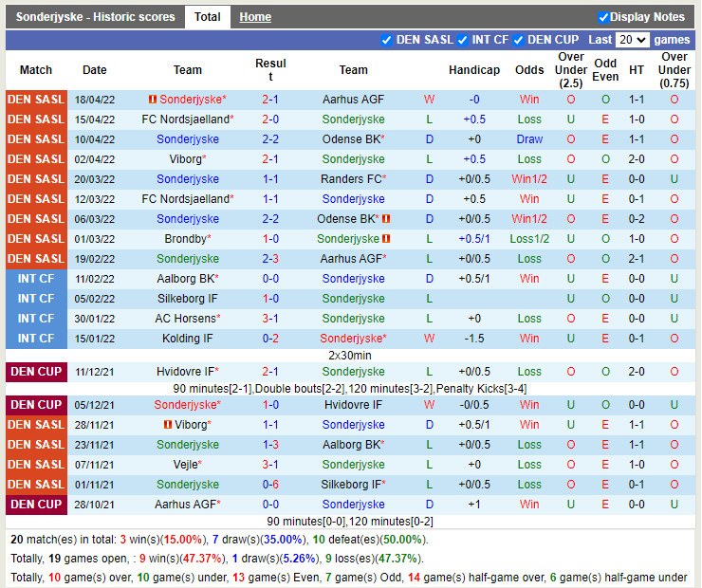
Task: Click DEN CUP badge on the 11/12/21 row
Action: point(36,372)
